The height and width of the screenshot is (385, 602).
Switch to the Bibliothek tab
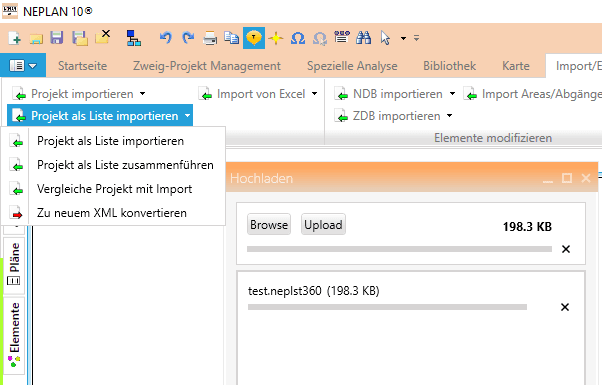(x=450, y=66)
